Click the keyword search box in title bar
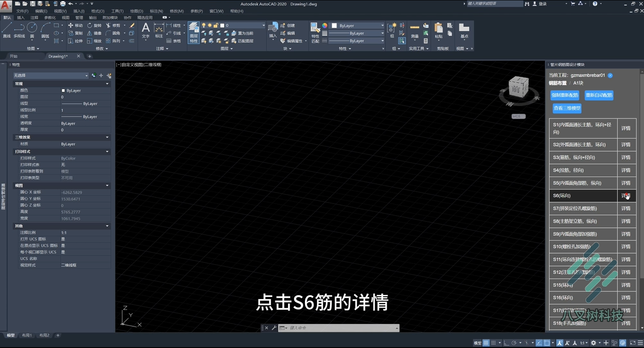This screenshot has width=644, height=348. pos(494,4)
